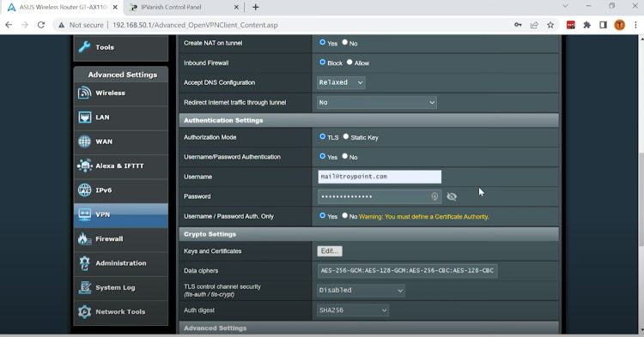This screenshot has width=644, height=337.
Task: Open IPv6 settings in the sidebar
Action: (121, 190)
